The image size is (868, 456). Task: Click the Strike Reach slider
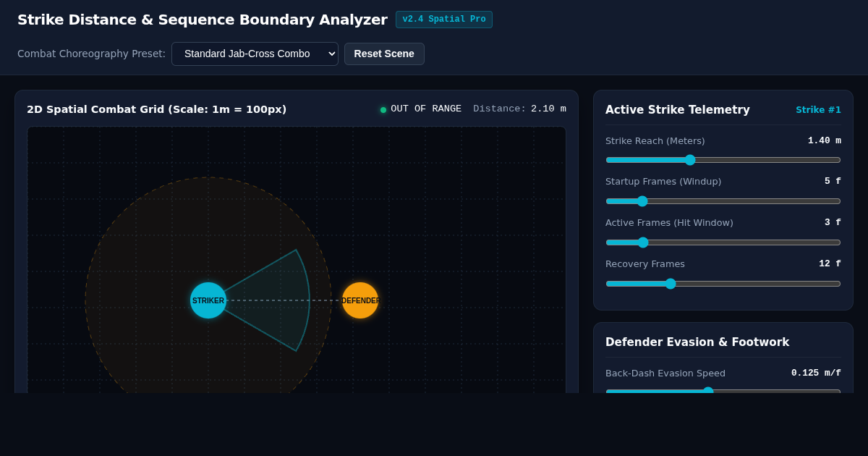coord(723,160)
